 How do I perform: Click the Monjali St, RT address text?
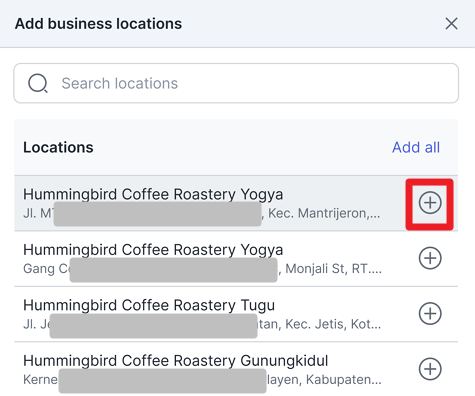pyautogui.click(x=333, y=269)
